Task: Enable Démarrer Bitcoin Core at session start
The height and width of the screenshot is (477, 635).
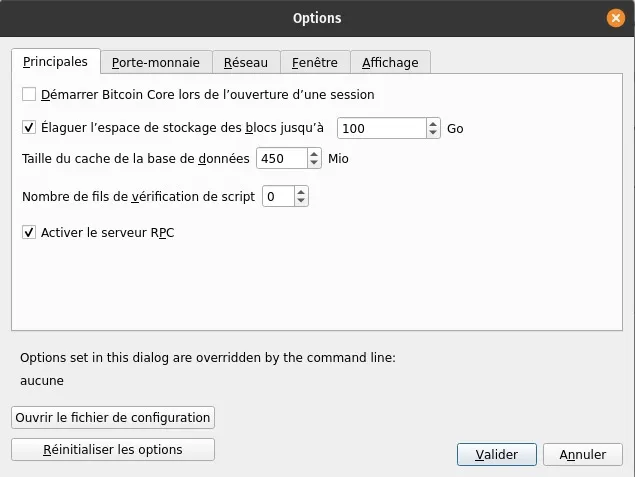Action: point(29,95)
